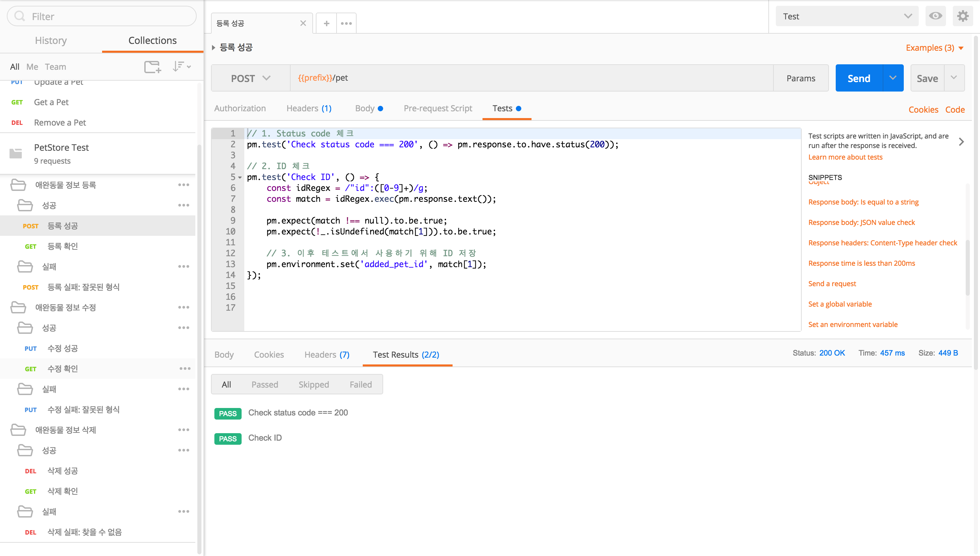
Task: Click the Collections tab in sidebar
Action: [151, 40]
